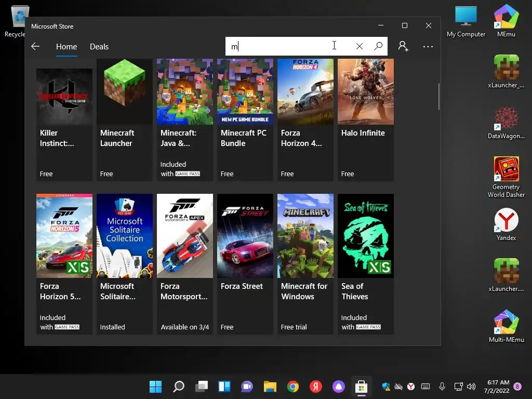
Task: Click the microphone tray icon
Action: coord(442,387)
